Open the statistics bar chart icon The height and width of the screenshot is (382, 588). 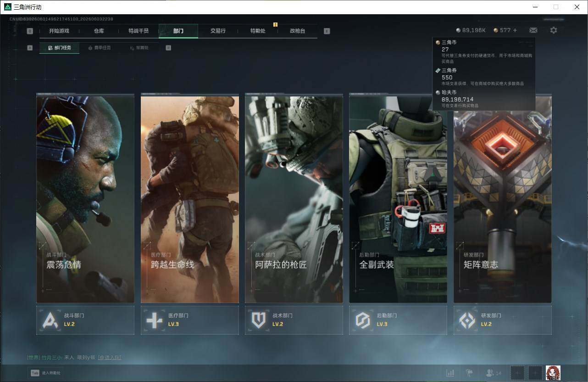pos(450,373)
